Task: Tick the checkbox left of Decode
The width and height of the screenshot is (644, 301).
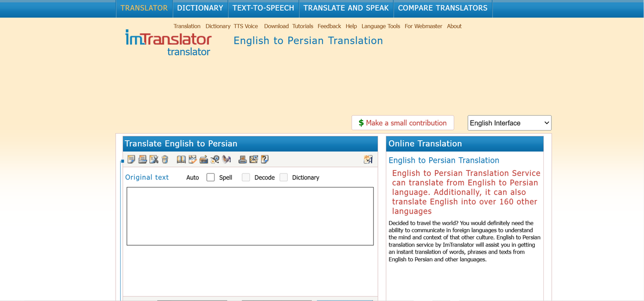Action: point(246,177)
